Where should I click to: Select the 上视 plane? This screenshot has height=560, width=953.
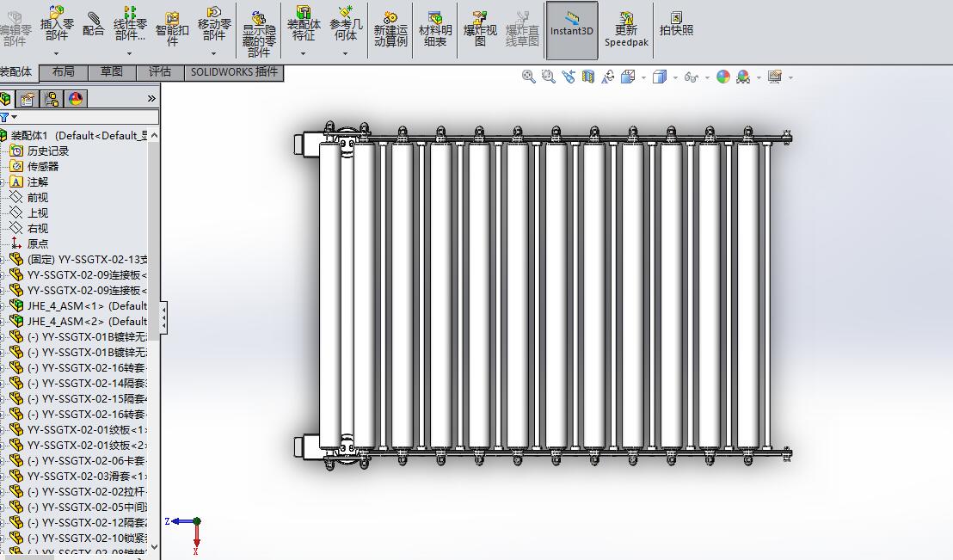37,212
